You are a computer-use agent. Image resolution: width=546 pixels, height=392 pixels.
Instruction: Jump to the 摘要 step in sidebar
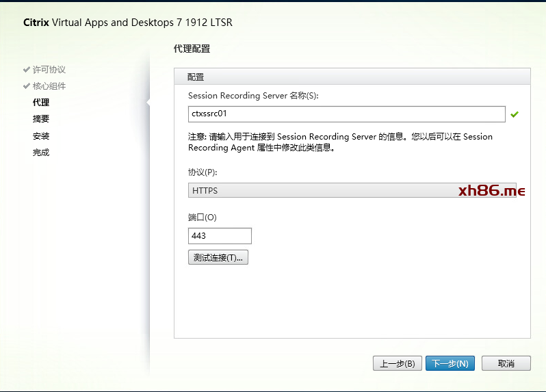point(41,119)
